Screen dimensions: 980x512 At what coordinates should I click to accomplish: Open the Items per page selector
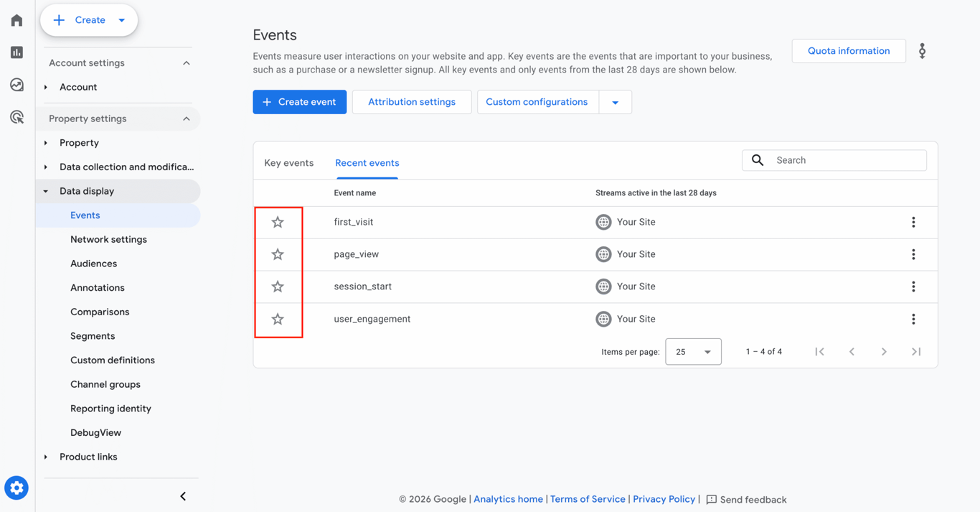693,351
